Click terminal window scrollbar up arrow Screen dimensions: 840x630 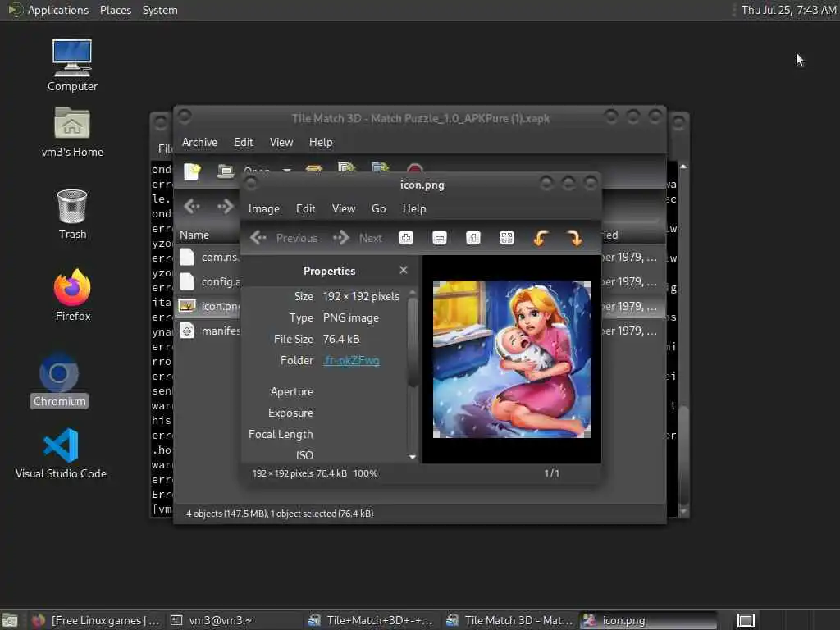(683, 167)
